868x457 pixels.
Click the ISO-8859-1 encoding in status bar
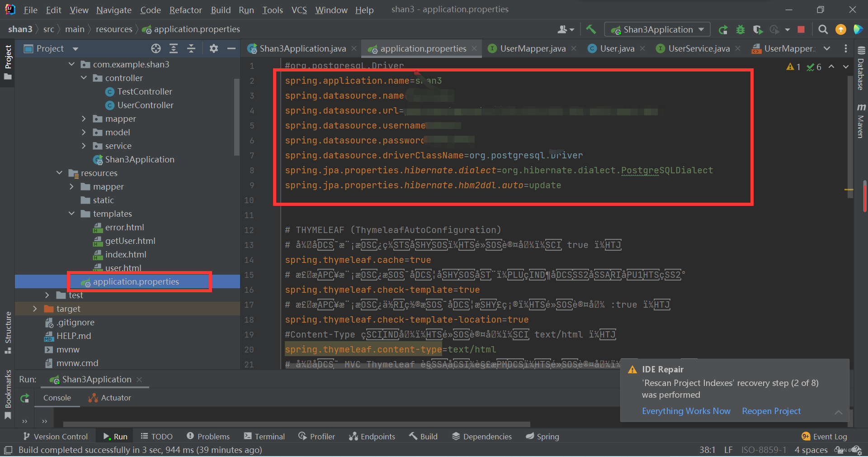[764, 450]
